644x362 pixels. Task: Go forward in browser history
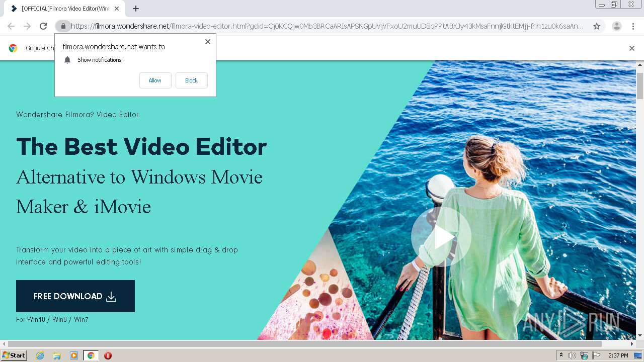tap(27, 26)
